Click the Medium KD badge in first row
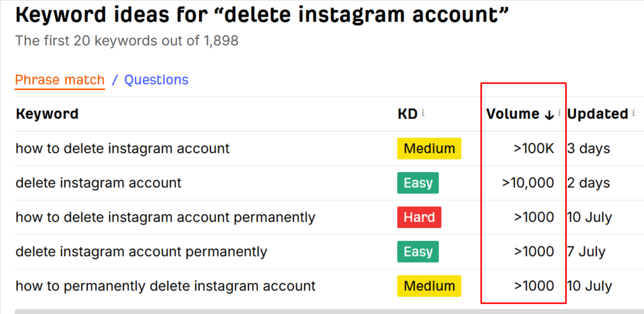 [429, 149]
